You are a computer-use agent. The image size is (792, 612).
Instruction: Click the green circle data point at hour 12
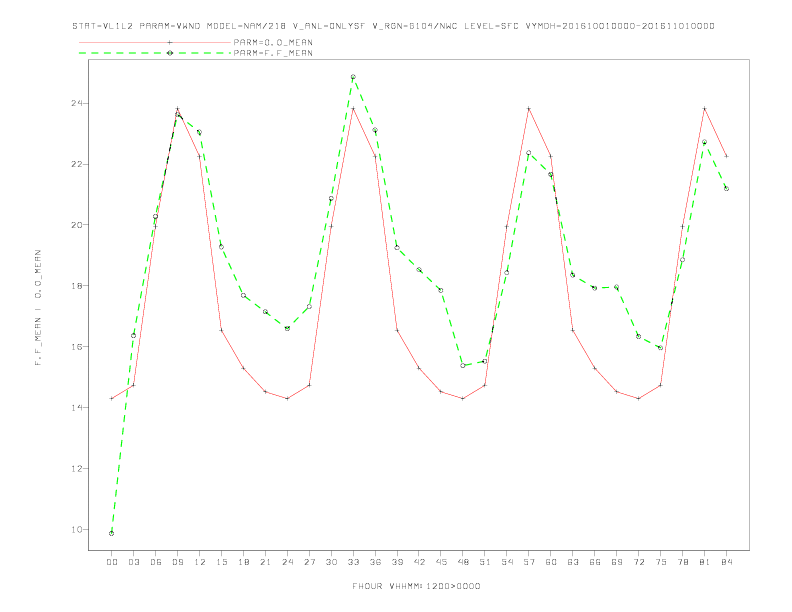[200, 132]
